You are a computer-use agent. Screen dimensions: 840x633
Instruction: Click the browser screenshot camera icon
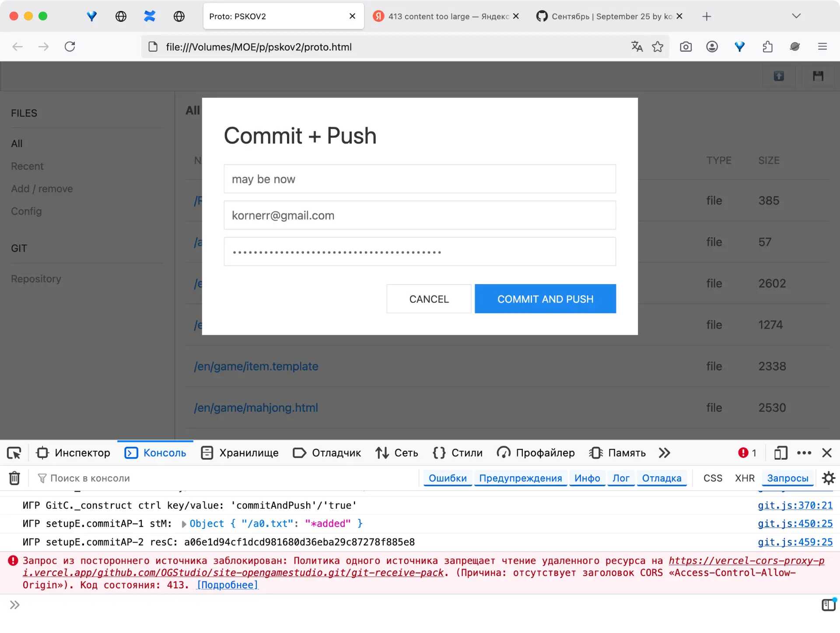coord(686,47)
